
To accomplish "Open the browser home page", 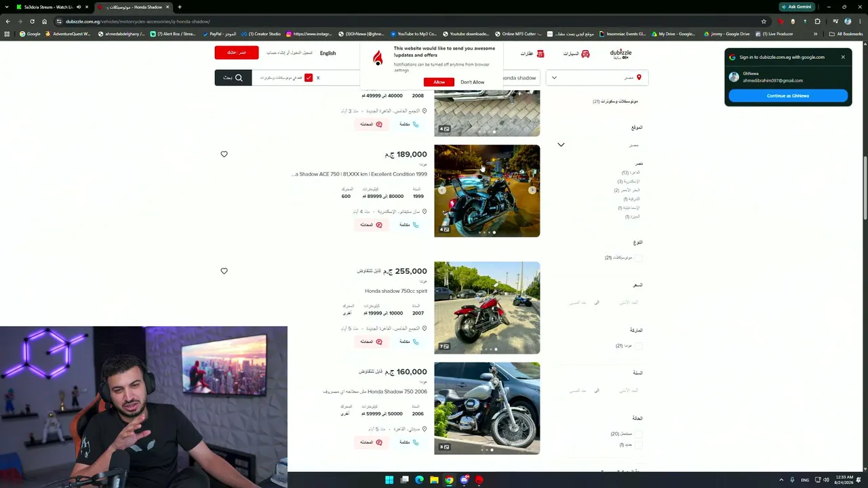I will 45,21.
